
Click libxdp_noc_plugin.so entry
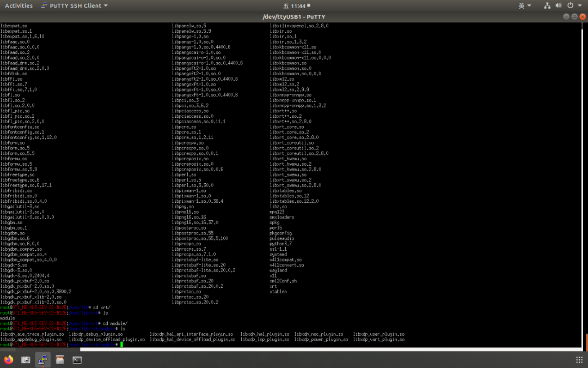[x=318, y=334]
